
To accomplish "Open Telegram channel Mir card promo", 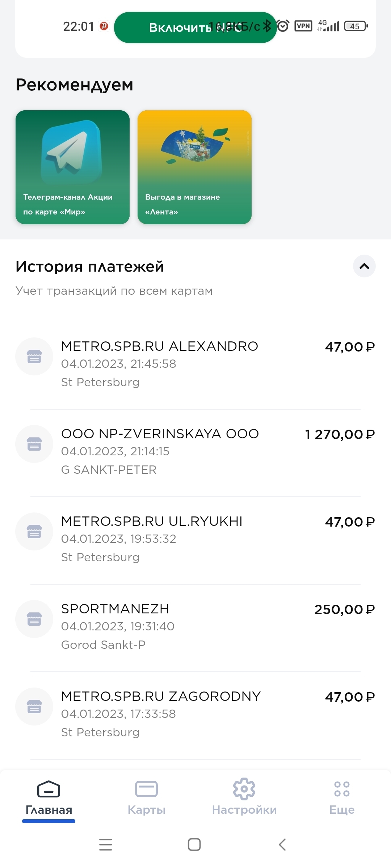I will pyautogui.click(x=72, y=167).
